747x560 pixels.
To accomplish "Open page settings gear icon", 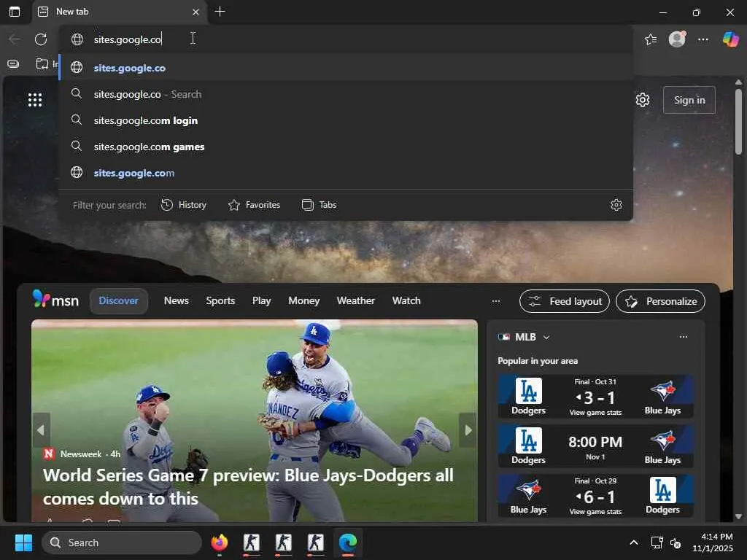I will pyautogui.click(x=643, y=100).
